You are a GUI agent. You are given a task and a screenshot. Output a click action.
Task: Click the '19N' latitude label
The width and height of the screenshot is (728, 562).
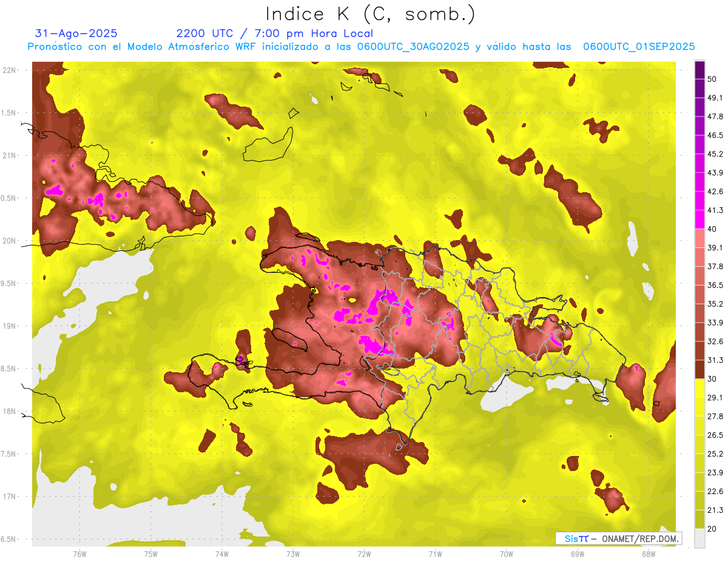[x=10, y=326]
